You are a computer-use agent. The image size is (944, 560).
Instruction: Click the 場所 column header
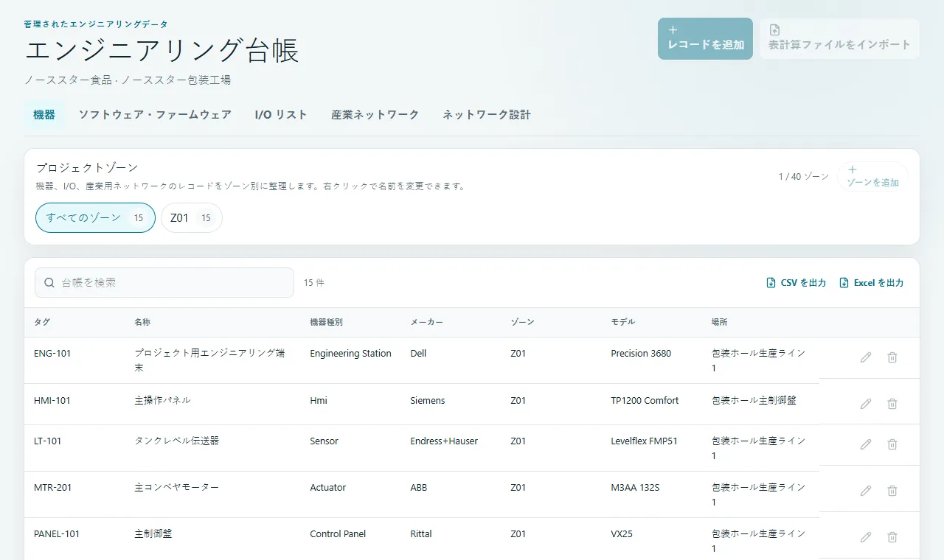[x=719, y=323]
